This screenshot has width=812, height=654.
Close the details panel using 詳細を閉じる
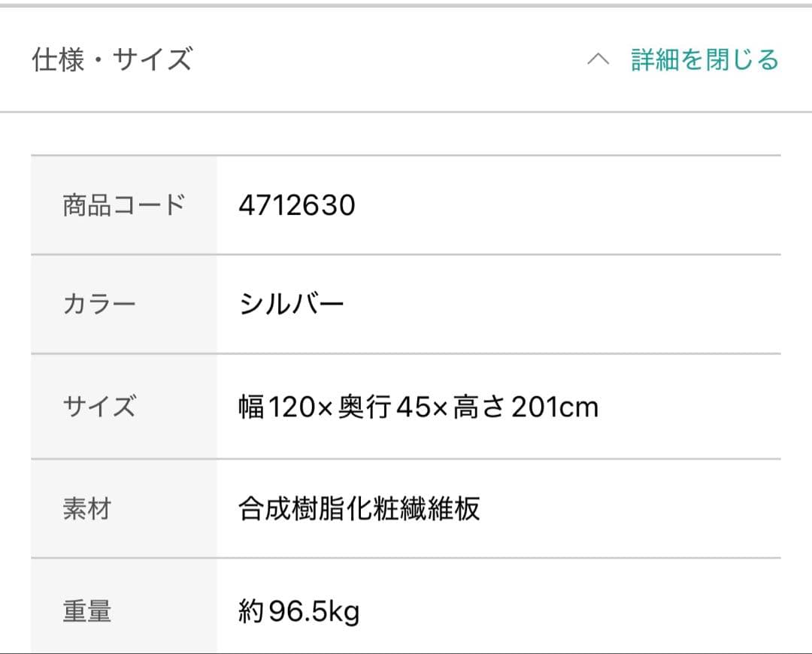(703, 60)
